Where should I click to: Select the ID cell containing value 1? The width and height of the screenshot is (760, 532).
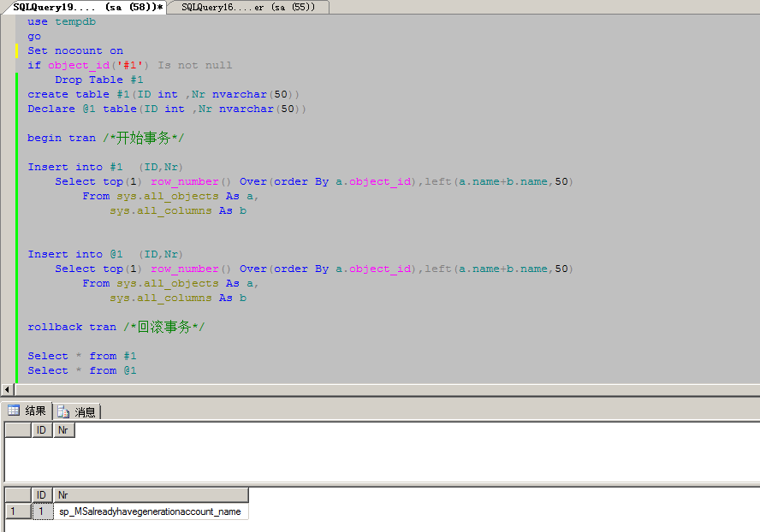pyautogui.click(x=41, y=511)
